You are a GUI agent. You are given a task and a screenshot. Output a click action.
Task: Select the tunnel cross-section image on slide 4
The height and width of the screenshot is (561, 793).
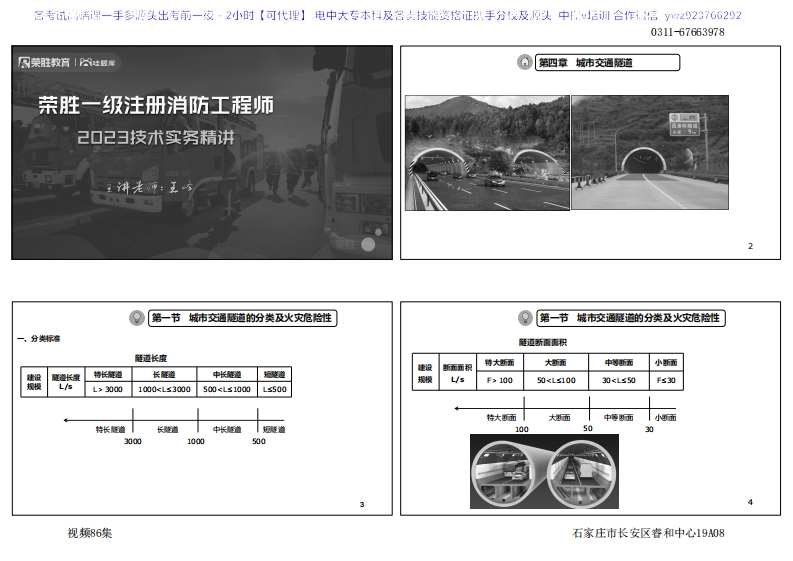click(543, 471)
